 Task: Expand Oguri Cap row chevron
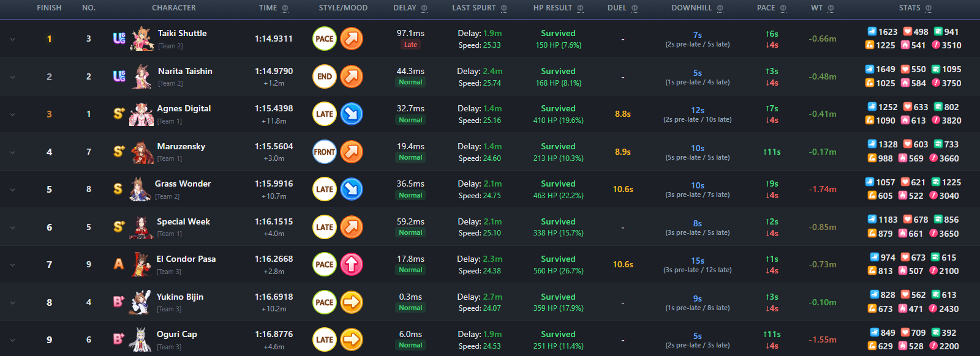click(x=12, y=340)
